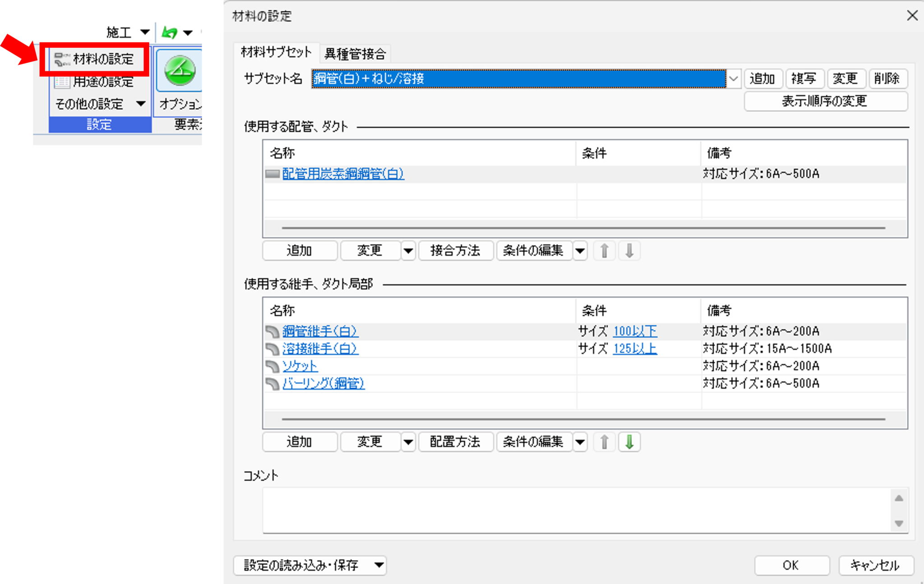Click the 削除 button
Viewport: 924px width, 584px height.
tap(887, 79)
